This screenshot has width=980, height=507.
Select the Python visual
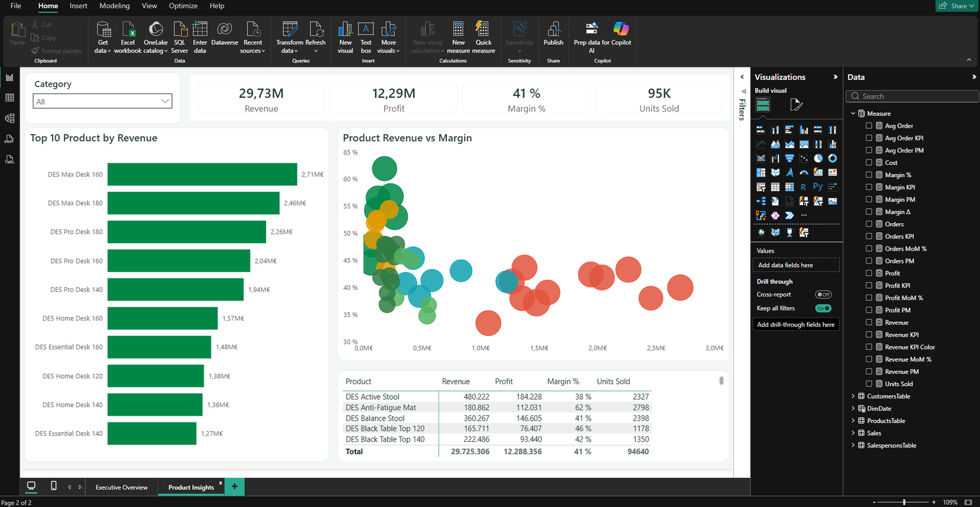click(x=818, y=186)
